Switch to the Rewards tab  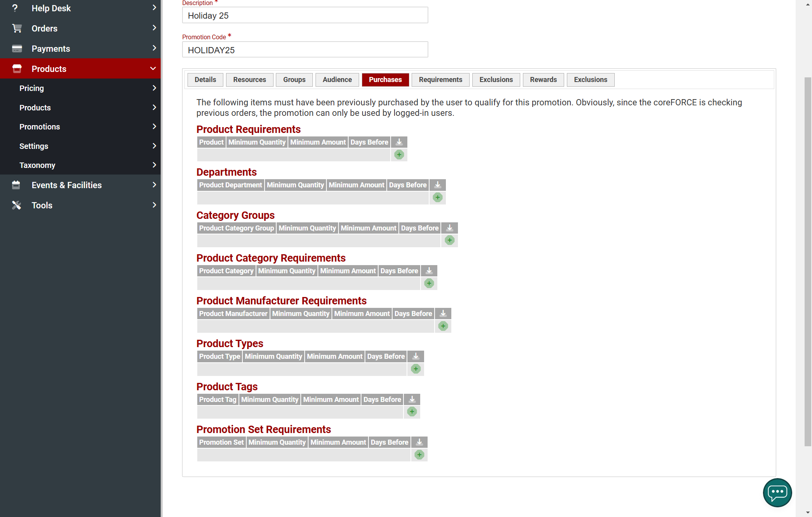(x=543, y=80)
